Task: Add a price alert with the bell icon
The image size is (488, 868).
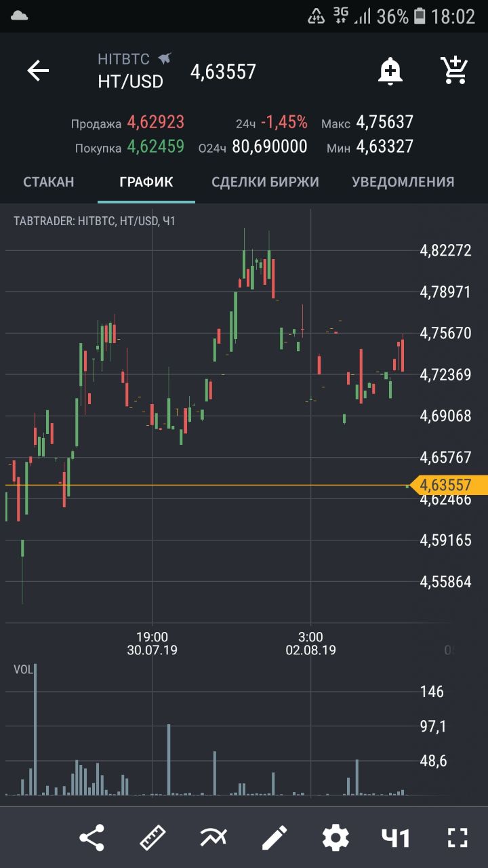Action: [390, 71]
